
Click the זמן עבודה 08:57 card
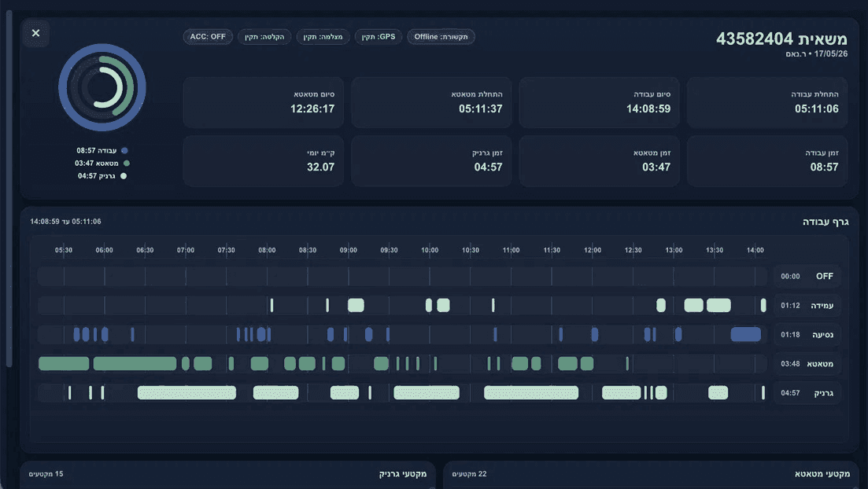(x=767, y=161)
